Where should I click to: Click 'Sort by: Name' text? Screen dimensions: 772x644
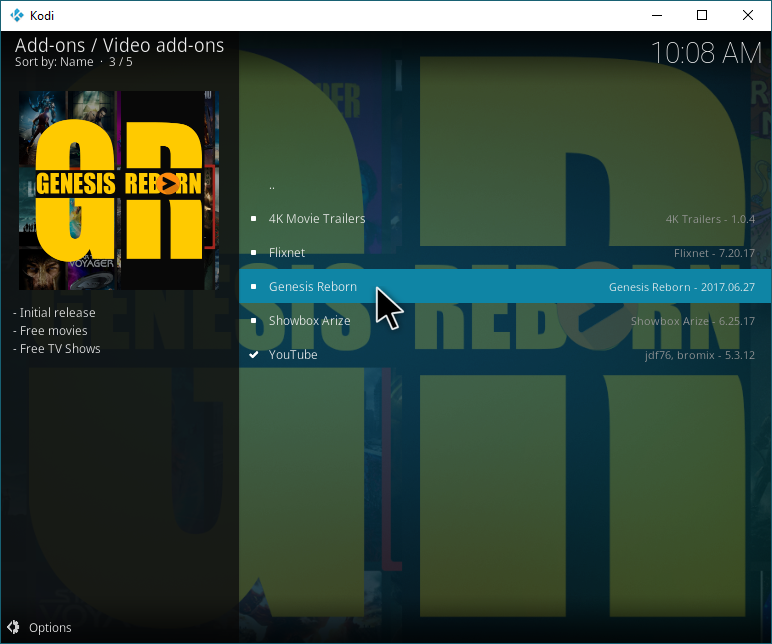(54, 62)
